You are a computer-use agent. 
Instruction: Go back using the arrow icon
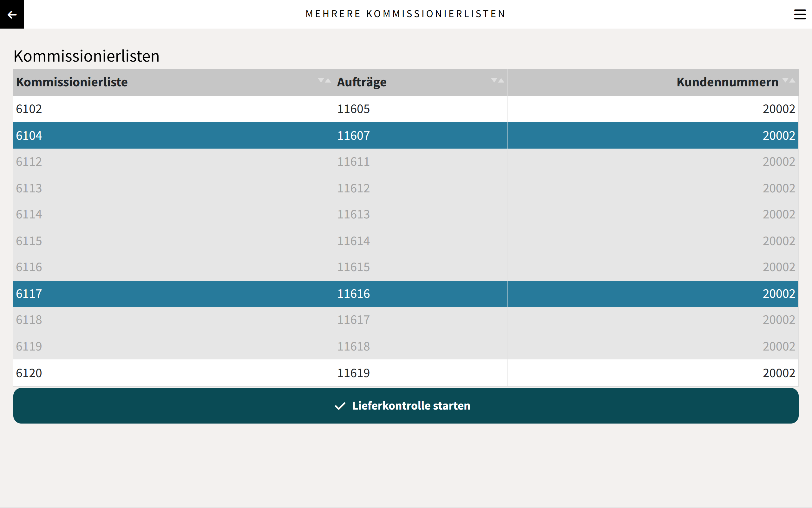pyautogui.click(x=12, y=15)
